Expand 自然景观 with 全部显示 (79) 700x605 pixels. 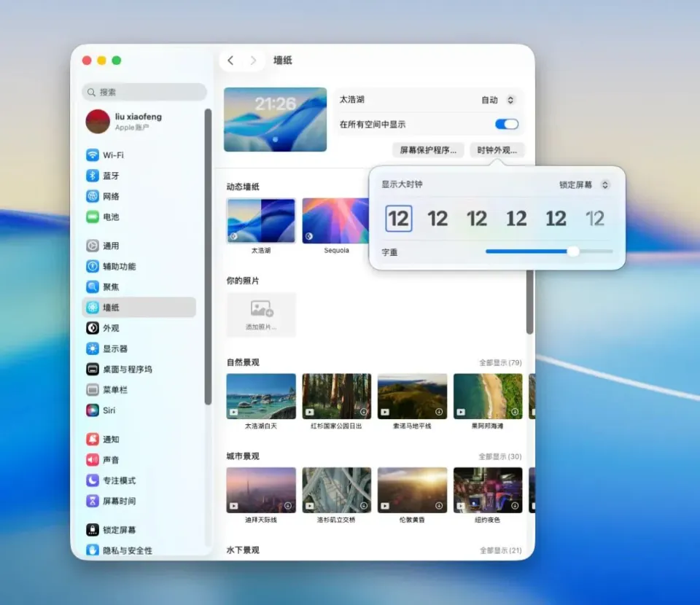499,363
